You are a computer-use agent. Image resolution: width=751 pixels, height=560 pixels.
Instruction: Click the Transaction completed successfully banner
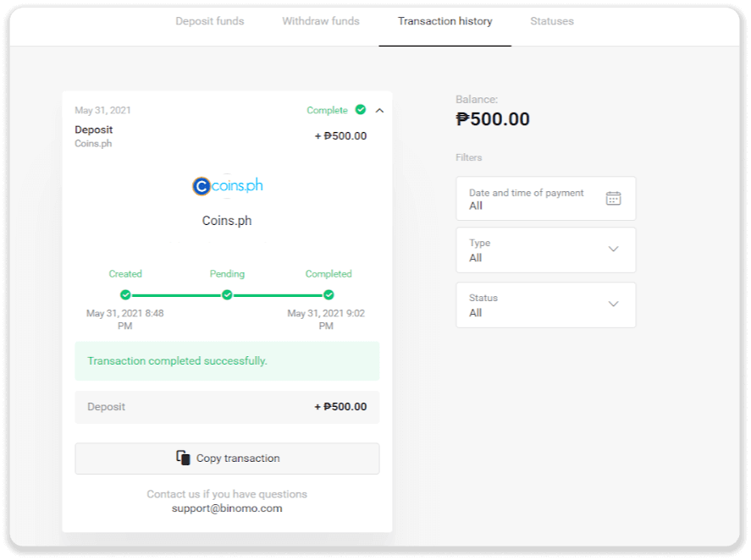point(227,361)
